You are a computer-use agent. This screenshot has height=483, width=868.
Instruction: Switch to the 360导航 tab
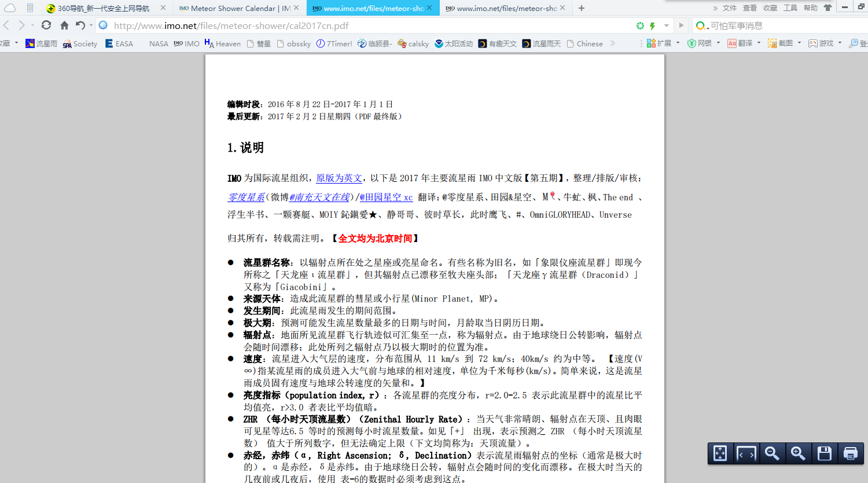[x=103, y=8]
